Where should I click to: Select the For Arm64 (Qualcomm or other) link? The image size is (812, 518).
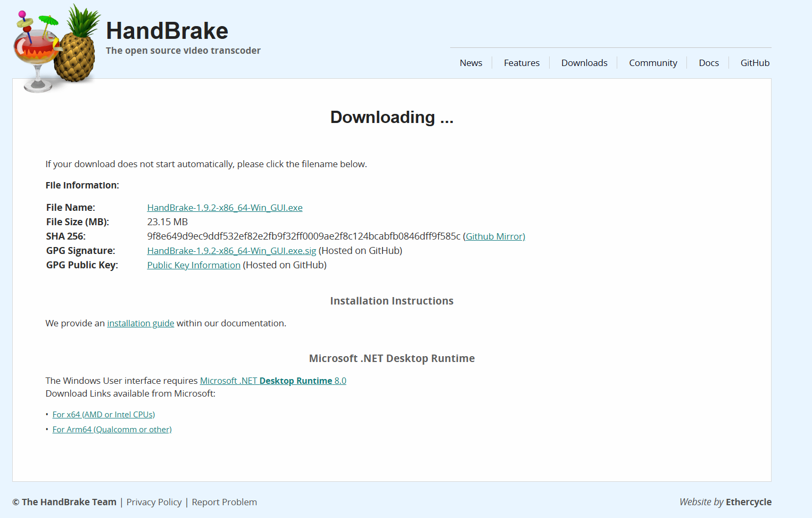click(x=112, y=429)
